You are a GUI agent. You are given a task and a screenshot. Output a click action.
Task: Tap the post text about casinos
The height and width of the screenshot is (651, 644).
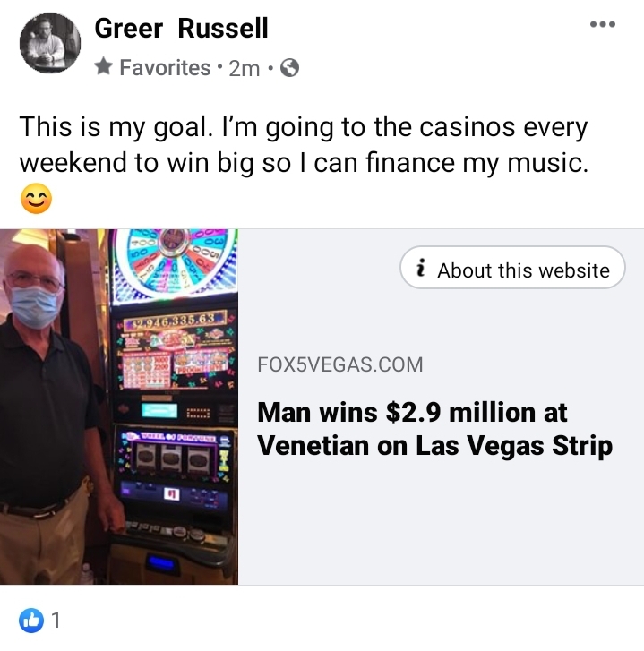tap(304, 144)
